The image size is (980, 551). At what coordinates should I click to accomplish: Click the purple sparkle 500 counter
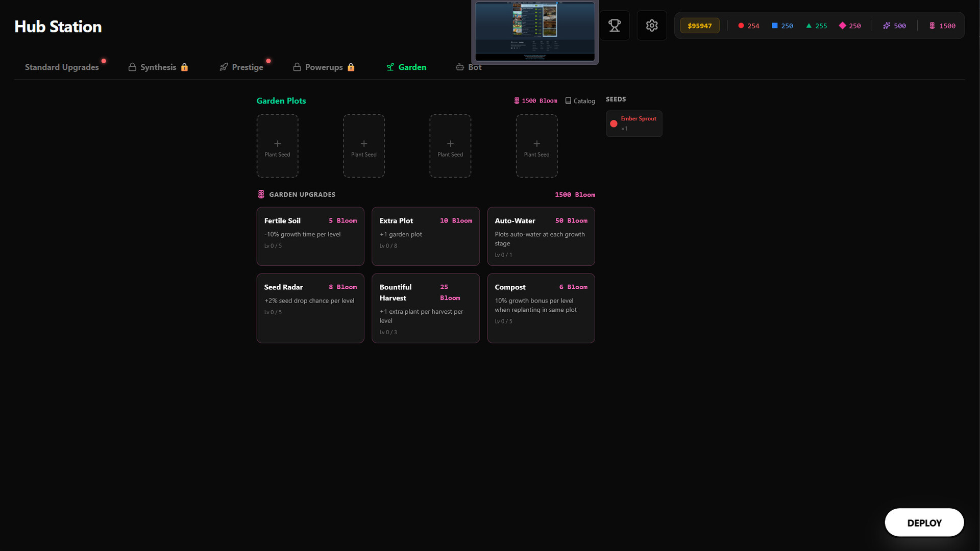(x=894, y=26)
